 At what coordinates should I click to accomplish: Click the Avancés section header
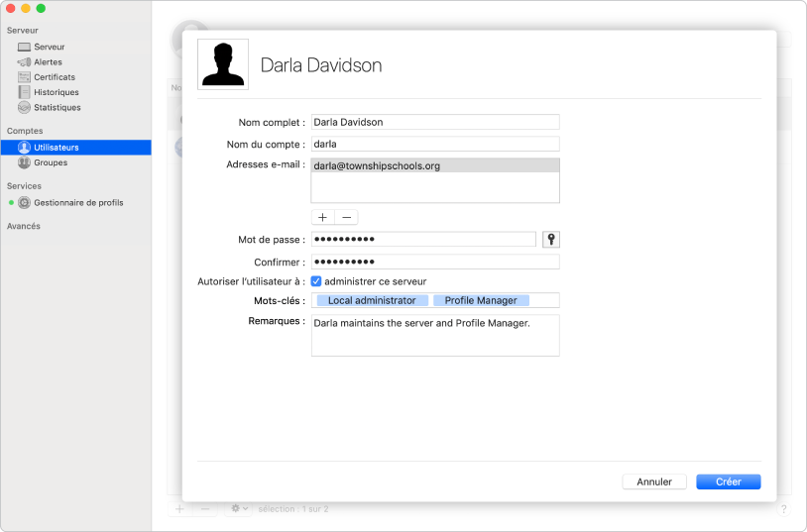(x=23, y=226)
